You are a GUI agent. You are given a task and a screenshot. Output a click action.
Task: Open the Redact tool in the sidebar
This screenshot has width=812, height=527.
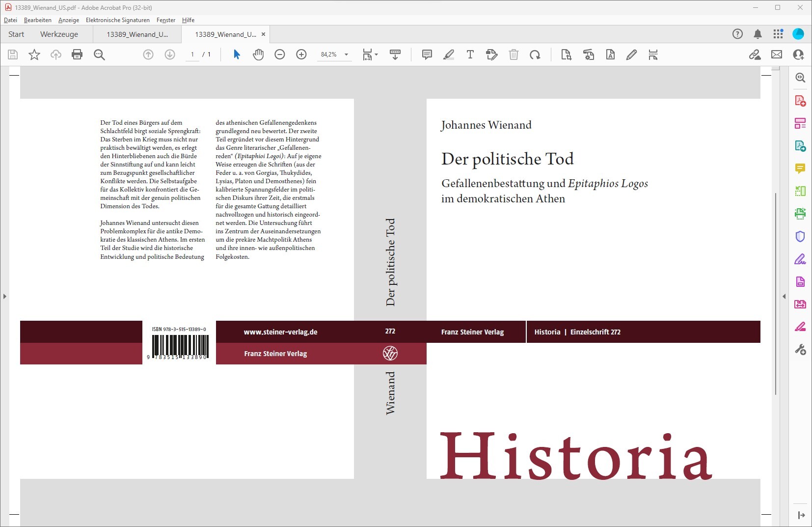[x=800, y=327]
